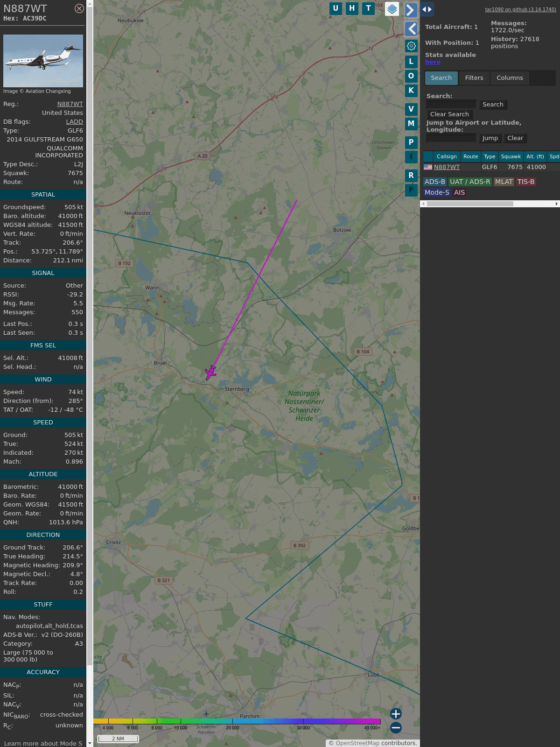
Task: Open the N887WT registration link
Action: coord(70,104)
